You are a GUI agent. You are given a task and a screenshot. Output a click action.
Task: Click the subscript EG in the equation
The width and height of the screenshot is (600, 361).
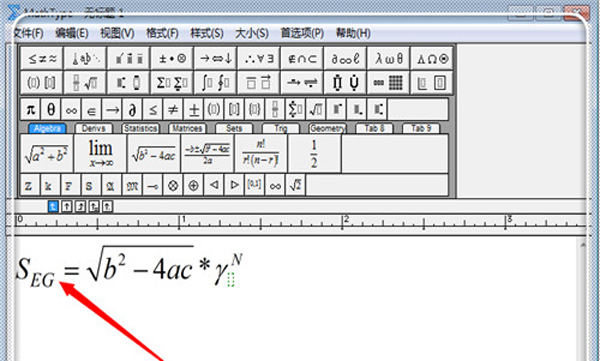click(x=42, y=280)
